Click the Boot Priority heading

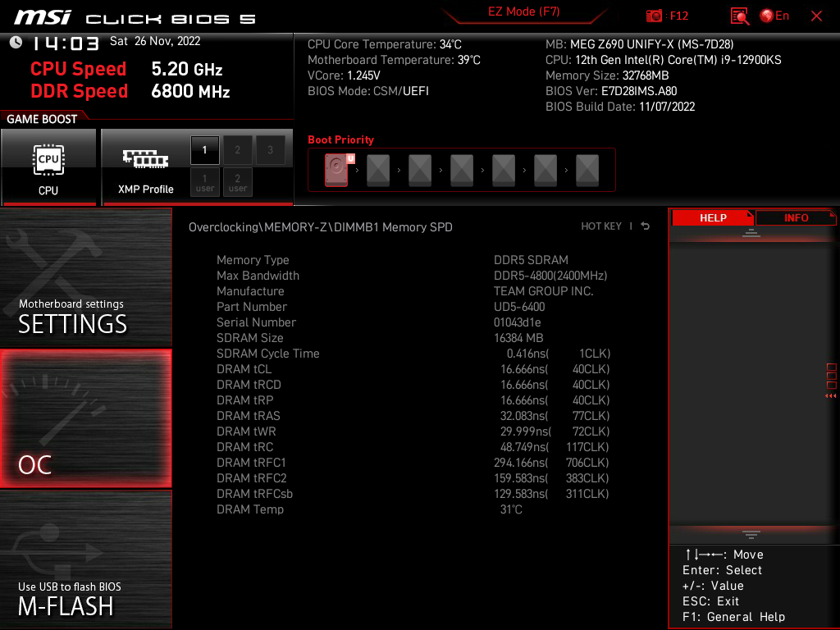pos(340,139)
